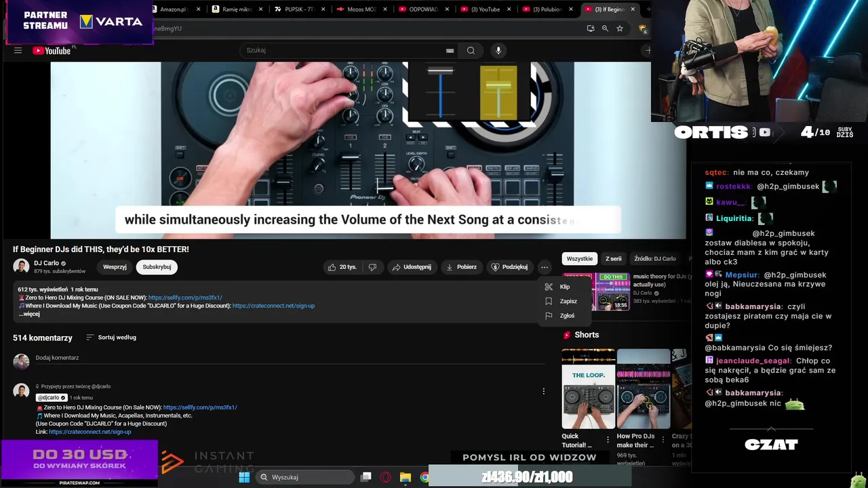The height and width of the screenshot is (488, 868).
Task: Click the Podziękuj thanks button
Action: pos(509,267)
